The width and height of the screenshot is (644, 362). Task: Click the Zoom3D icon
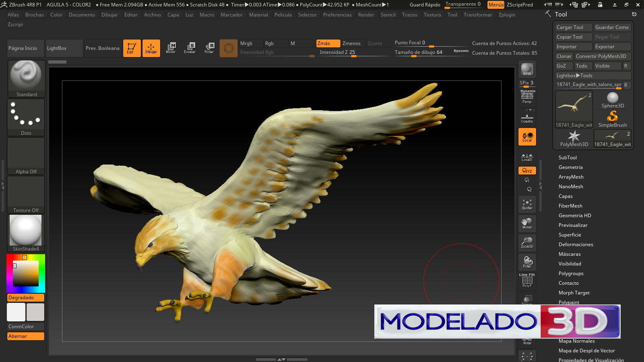527,243
